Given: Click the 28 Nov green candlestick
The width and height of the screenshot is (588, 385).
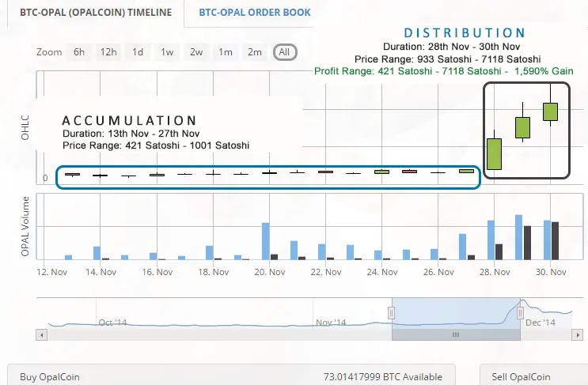Looking at the screenshot, I should pos(495,154).
